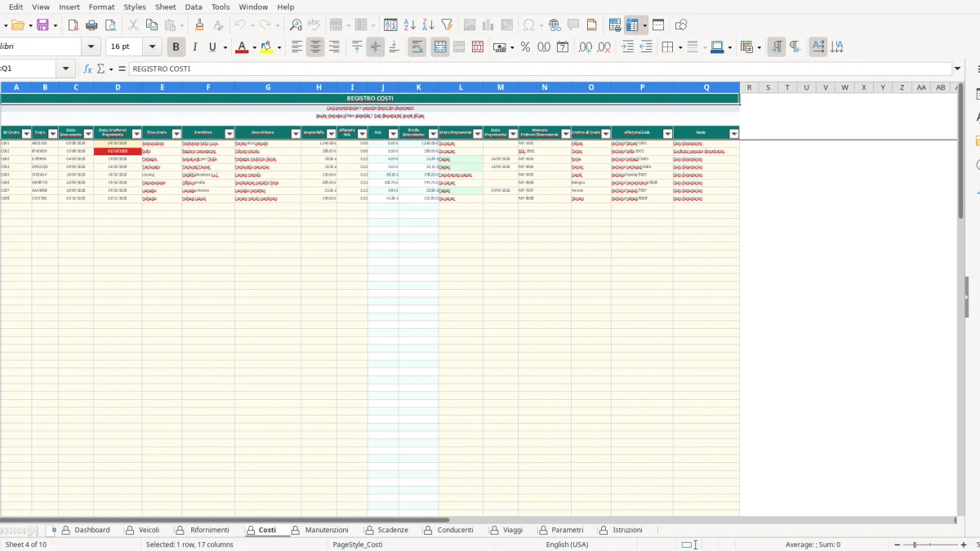Screen dimensions: 980x551
Task: Toggle Center Horizontally alignment
Action: tap(315, 47)
